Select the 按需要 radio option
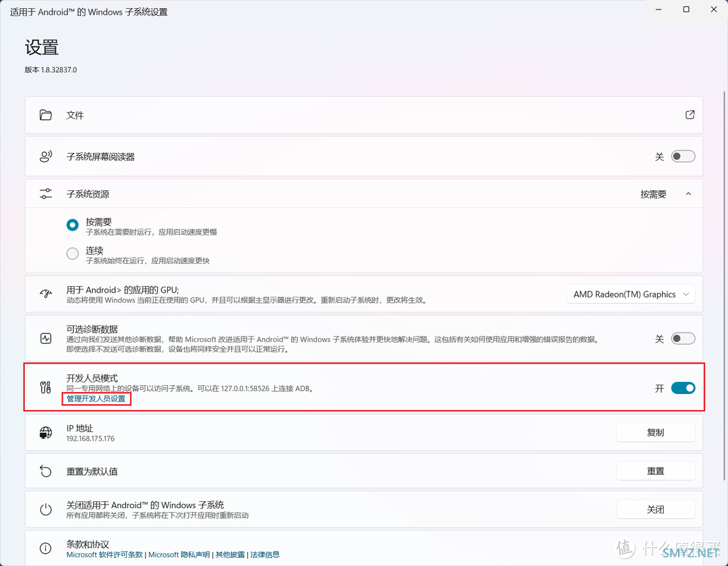This screenshot has height=566, width=728. [72, 225]
